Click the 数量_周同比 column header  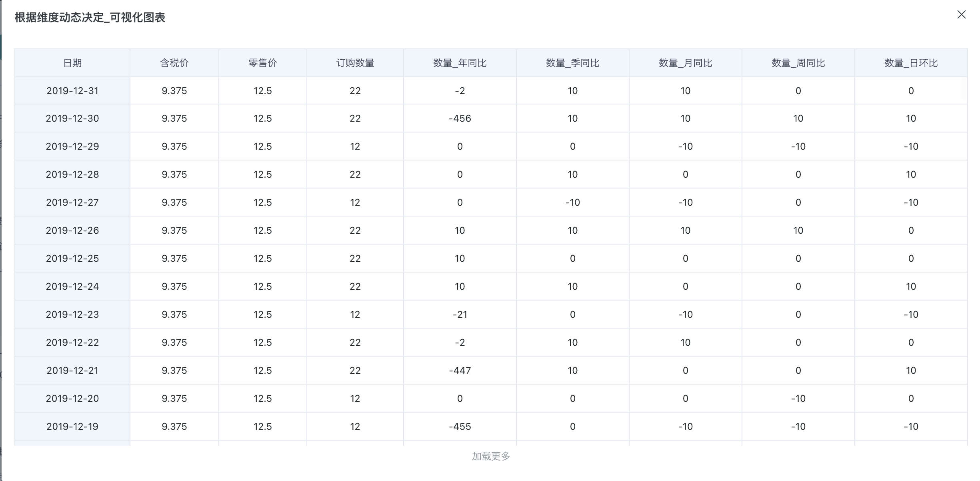pos(798,63)
